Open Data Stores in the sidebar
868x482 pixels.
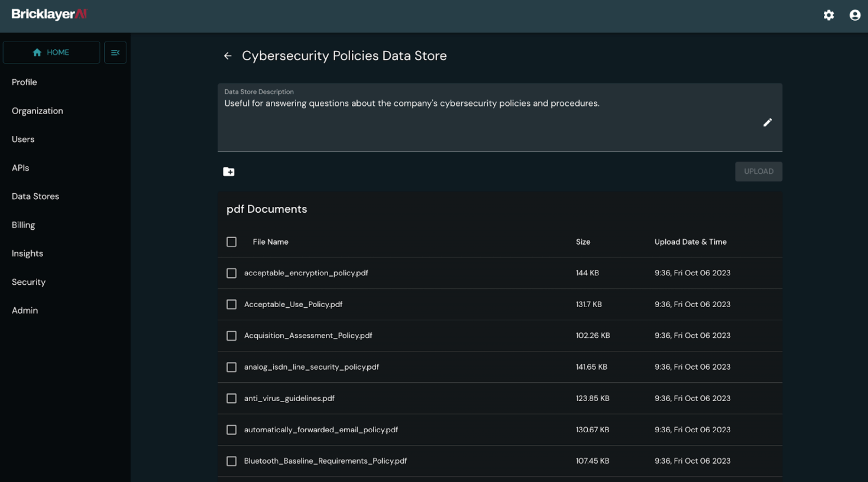[x=35, y=196]
